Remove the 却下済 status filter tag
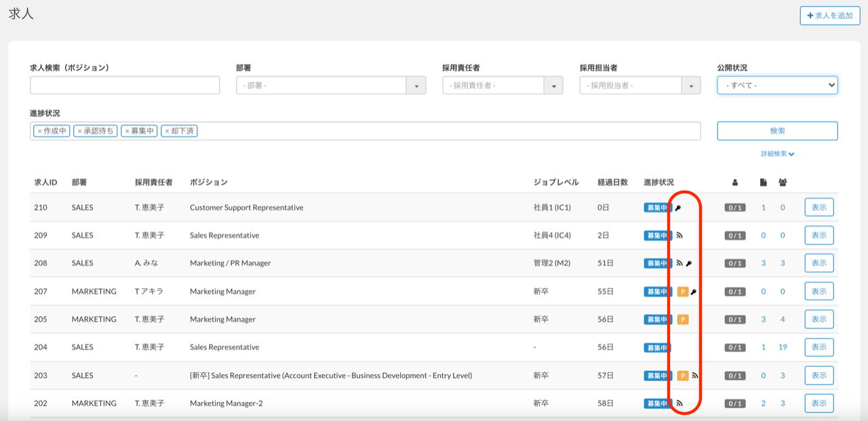Screen dimensions: 868x421 (x=167, y=131)
